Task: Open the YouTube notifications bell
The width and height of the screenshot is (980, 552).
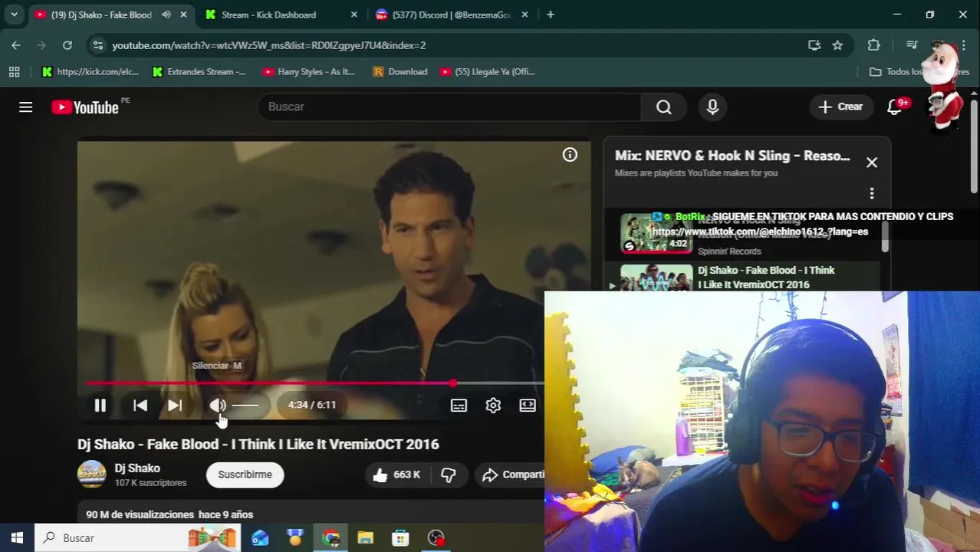Action: pyautogui.click(x=895, y=107)
